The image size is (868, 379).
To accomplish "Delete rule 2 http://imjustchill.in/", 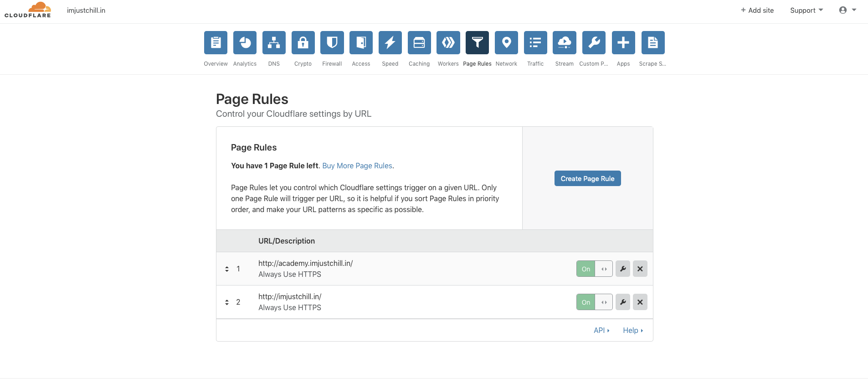I will pyautogui.click(x=640, y=302).
